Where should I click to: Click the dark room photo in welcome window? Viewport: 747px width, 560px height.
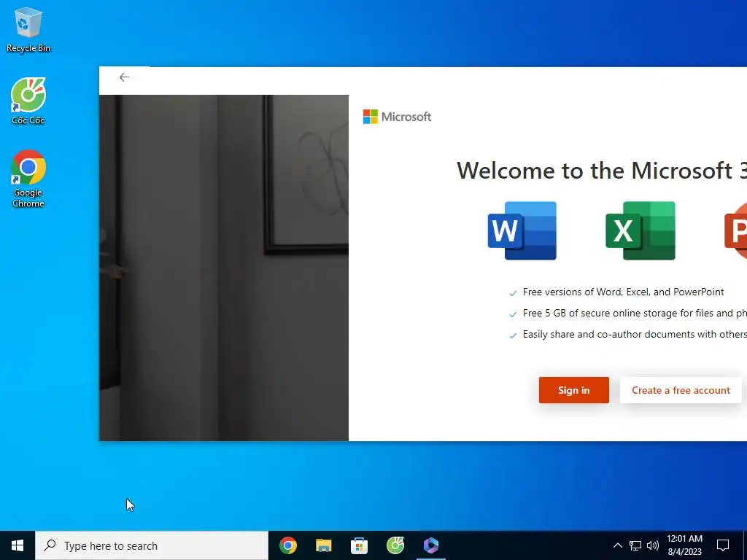pyautogui.click(x=224, y=268)
